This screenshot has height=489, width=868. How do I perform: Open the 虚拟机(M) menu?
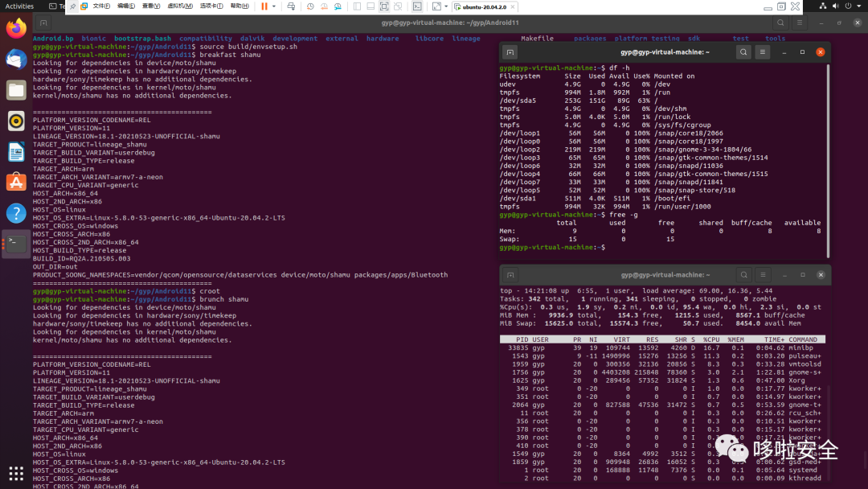[x=180, y=6]
